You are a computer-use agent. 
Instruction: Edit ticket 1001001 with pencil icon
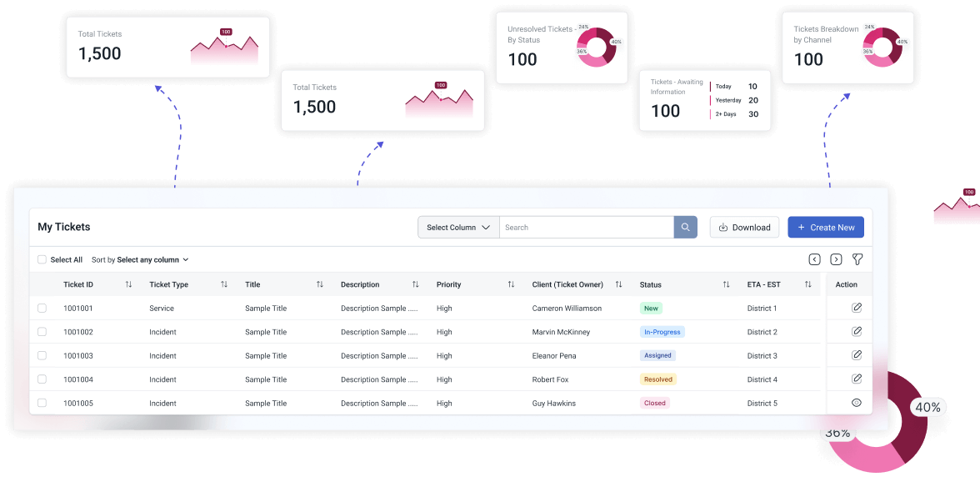(856, 308)
